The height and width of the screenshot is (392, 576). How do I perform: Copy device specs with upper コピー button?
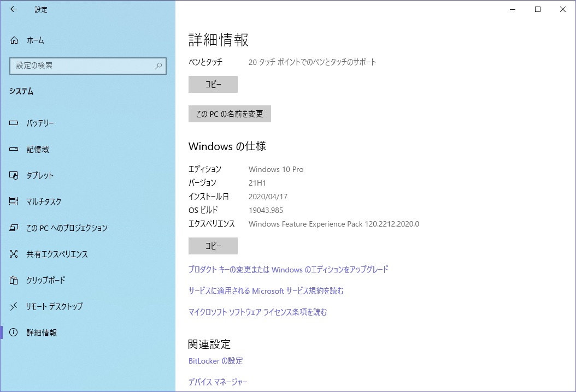pyautogui.click(x=213, y=85)
